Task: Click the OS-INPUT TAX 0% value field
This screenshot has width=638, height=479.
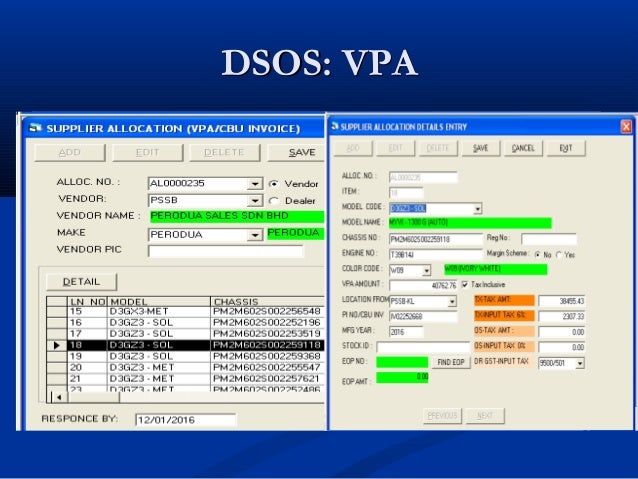Action: coord(562,347)
